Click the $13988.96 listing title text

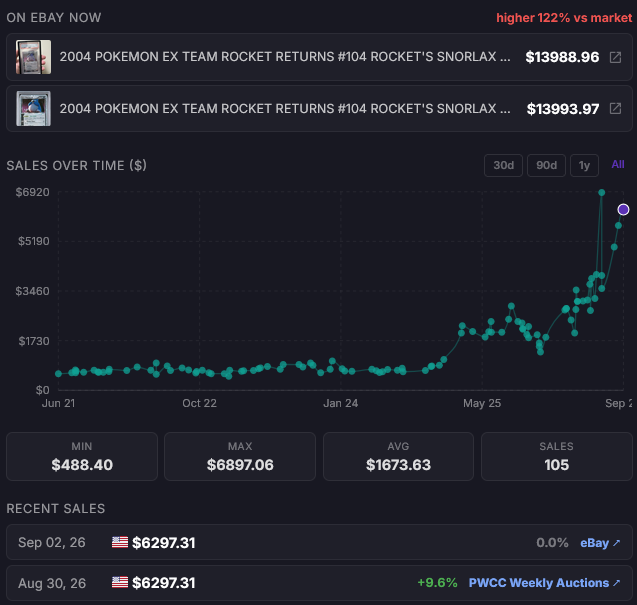(x=285, y=57)
